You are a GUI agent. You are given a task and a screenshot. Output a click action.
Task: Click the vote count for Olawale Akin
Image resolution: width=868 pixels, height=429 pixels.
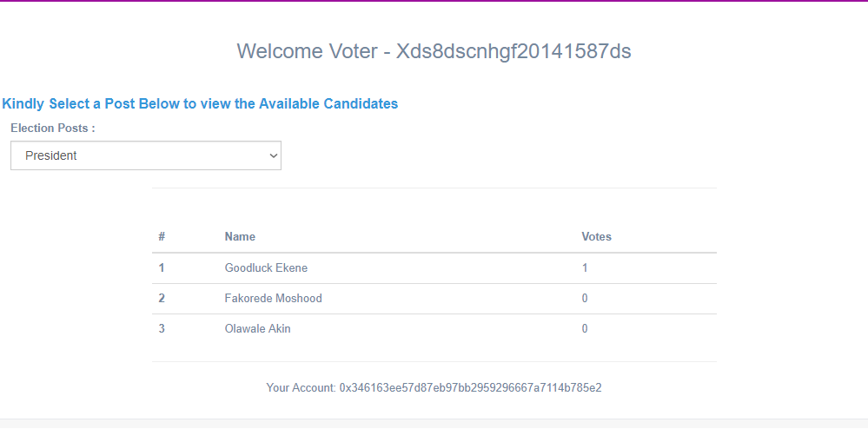coord(585,329)
